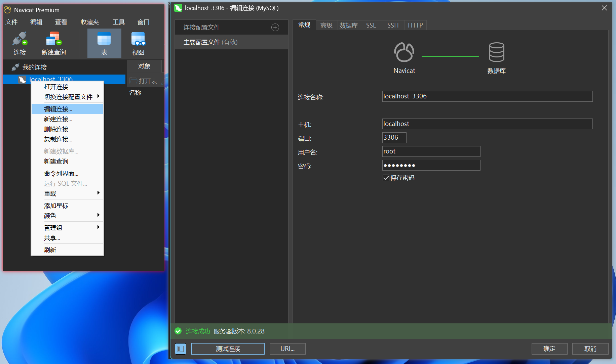Expand 切换连接配置文件 submenu arrow
The image size is (616, 364).
point(98,96)
